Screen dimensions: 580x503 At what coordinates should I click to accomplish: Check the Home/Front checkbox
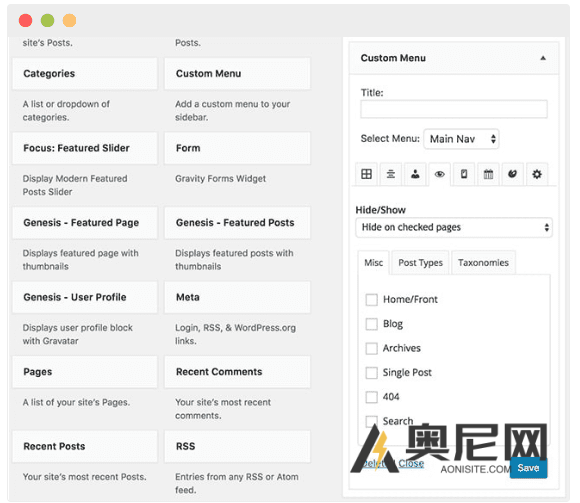(x=371, y=300)
